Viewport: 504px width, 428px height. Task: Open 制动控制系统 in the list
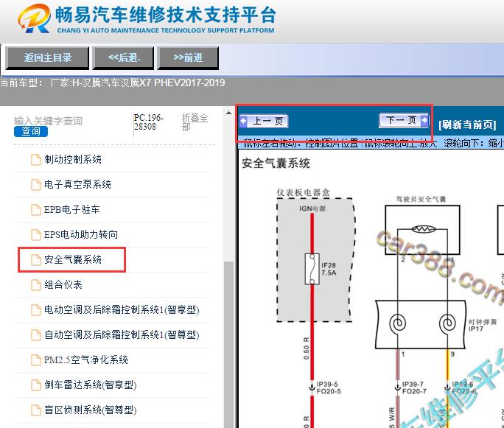click(x=73, y=159)
